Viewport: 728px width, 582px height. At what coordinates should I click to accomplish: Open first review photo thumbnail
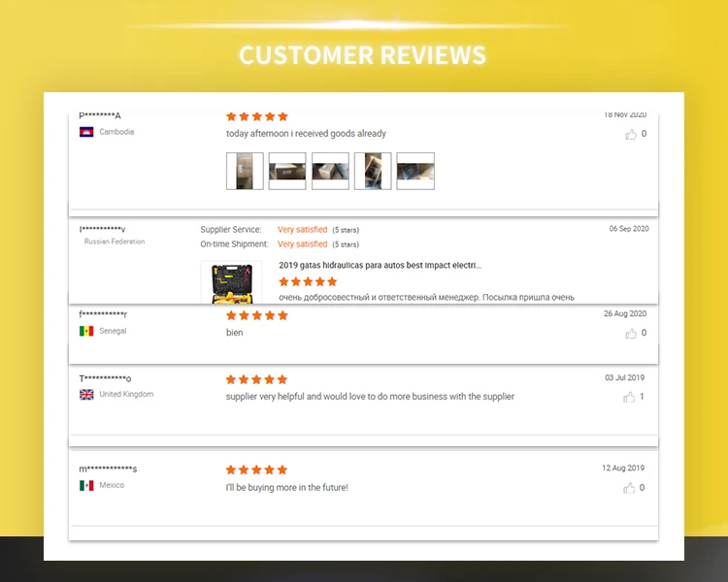click(245, 171)
